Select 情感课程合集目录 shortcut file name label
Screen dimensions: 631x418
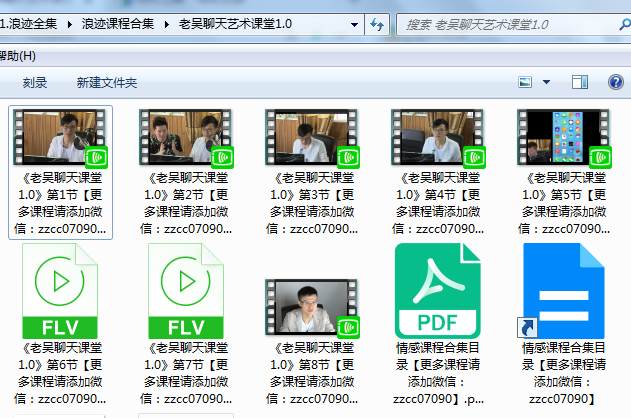(564, 373)
